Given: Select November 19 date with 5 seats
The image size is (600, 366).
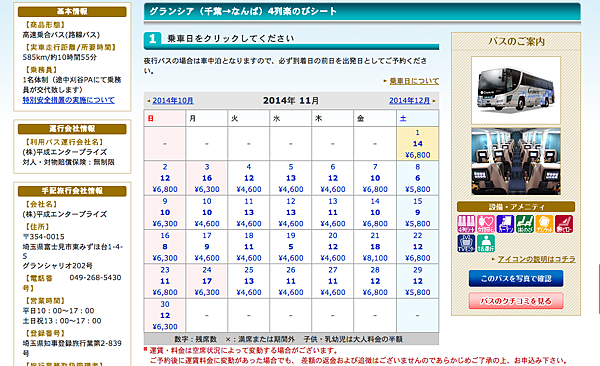Looking at the screenshot, I should coord(291,247).
